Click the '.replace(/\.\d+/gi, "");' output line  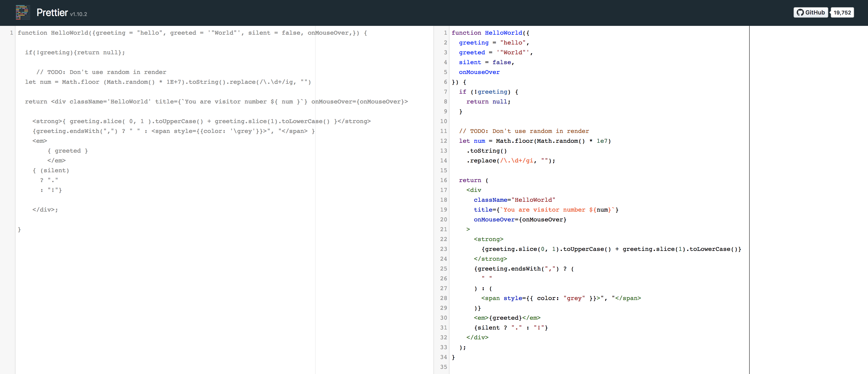click(511, 161)
